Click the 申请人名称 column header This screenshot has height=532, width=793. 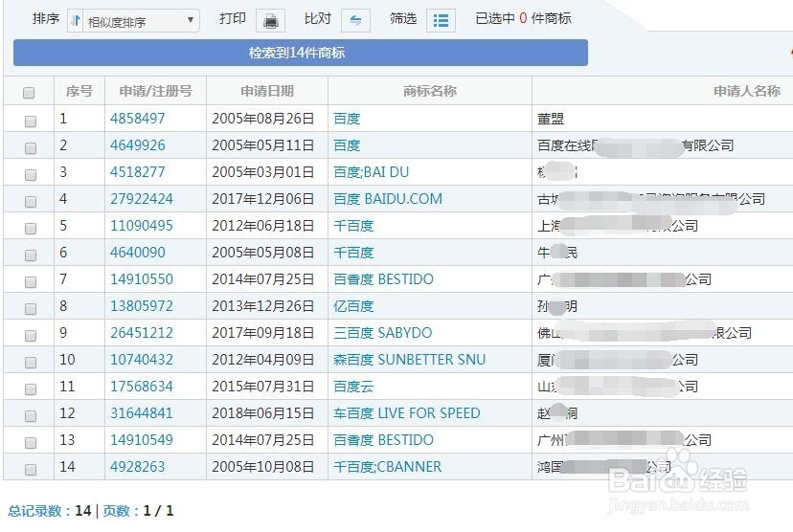click(x=747, y=91)
